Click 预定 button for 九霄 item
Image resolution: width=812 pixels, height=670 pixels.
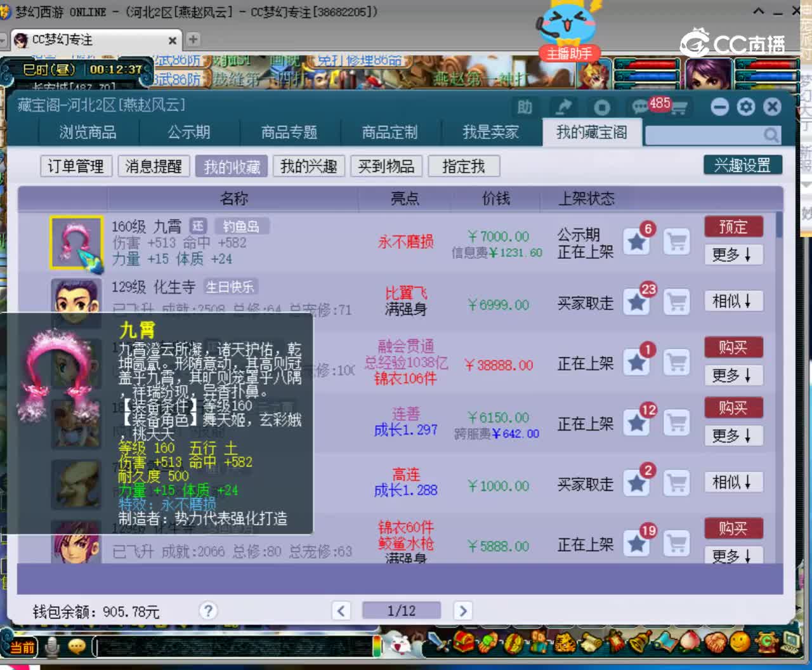(733, 227)
